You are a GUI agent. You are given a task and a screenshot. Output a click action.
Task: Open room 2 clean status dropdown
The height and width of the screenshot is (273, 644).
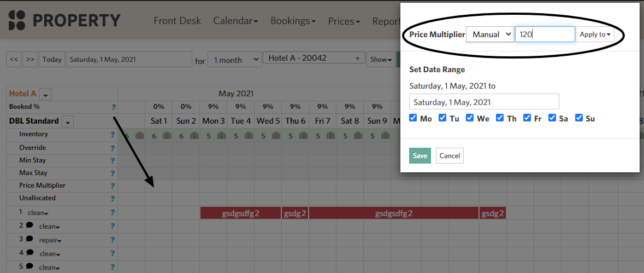49,226
